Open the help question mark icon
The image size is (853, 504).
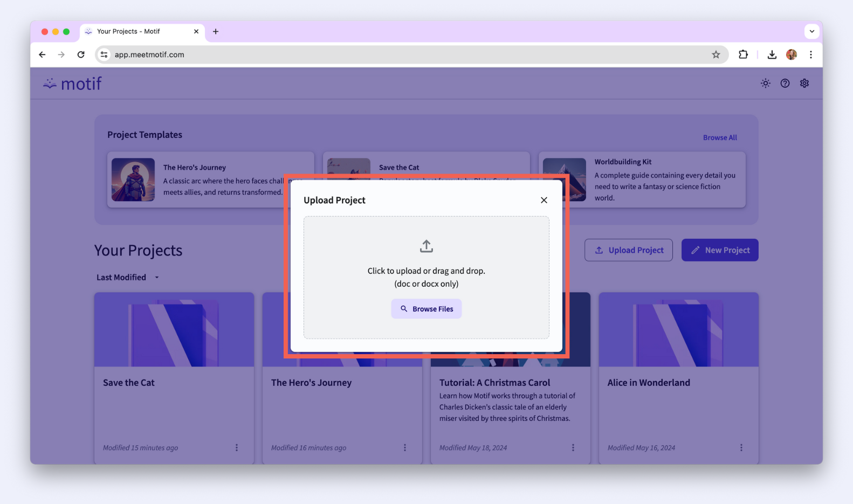pos(785,83)
